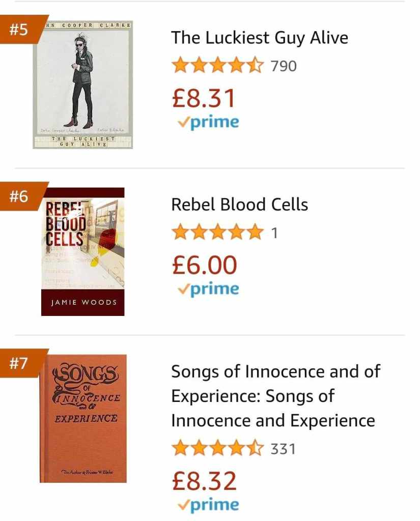Viewport: 420px width, 521px height.
Task: Click The Luckiest Guy Alive title
Action: tap(260, 38)
